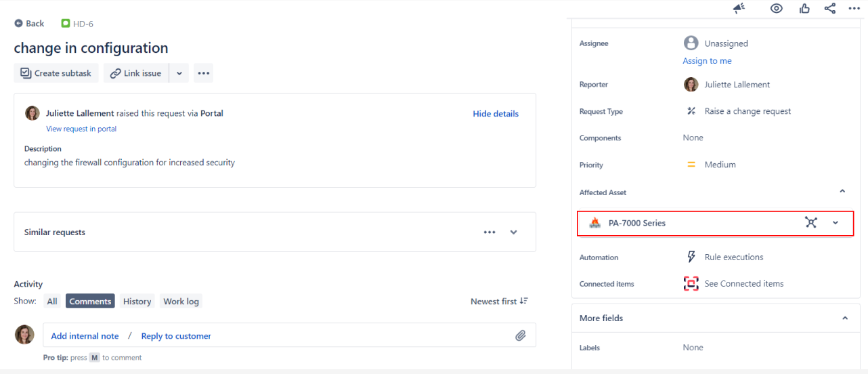Switch to the Work log tab
The image size is (868, 374).
181,302
